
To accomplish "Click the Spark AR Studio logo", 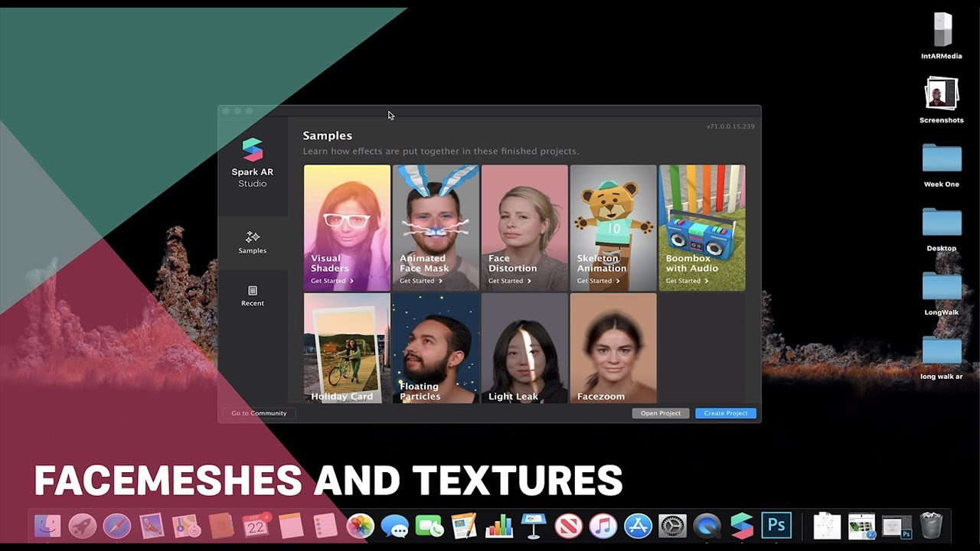I will point(252,149).
